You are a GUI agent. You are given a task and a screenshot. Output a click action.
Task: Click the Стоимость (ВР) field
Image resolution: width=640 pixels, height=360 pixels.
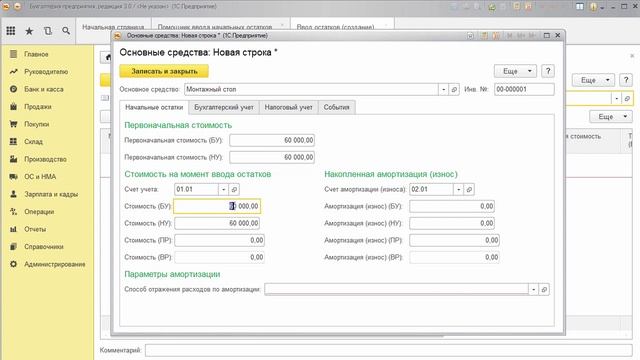220,258
